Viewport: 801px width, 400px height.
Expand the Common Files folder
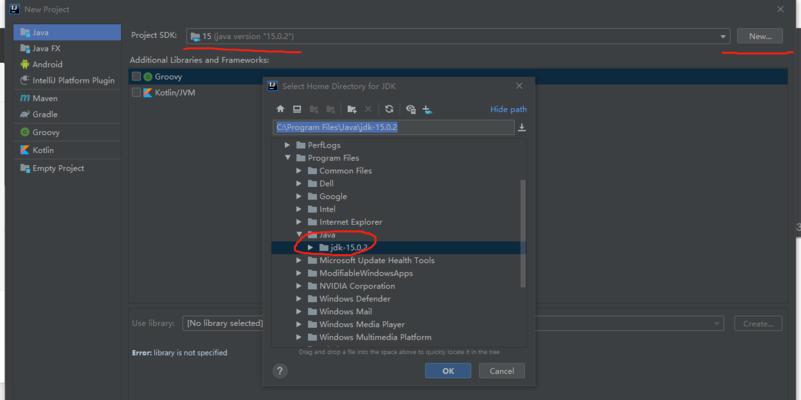pos(299,171)
